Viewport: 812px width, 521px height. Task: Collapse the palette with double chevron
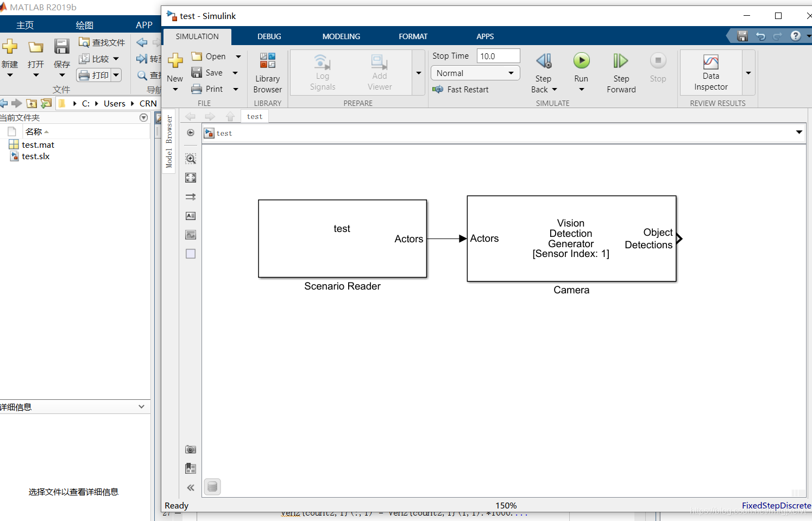(x=191, y=488)
